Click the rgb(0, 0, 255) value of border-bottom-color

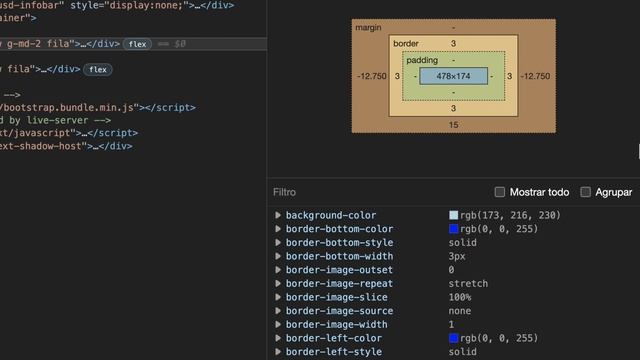pos(499,229)
